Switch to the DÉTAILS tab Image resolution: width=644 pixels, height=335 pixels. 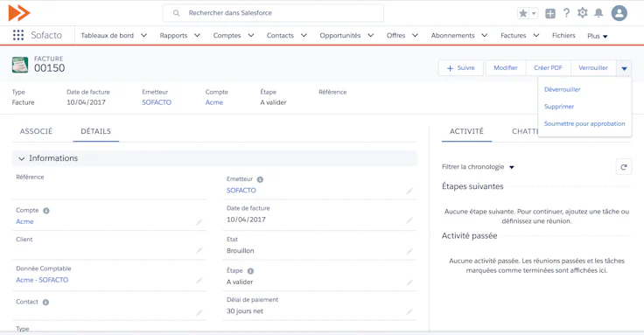click(x=95, y=131)
